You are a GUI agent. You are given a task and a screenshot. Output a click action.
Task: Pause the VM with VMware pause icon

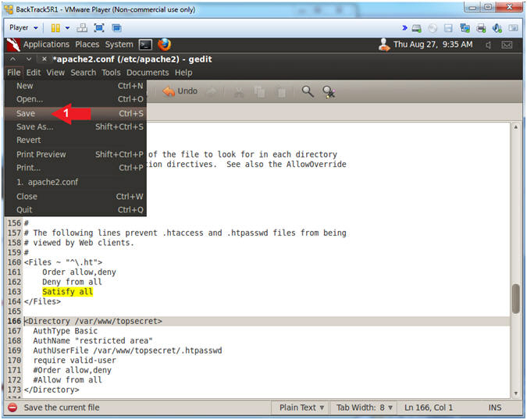(x=55, y=28)
